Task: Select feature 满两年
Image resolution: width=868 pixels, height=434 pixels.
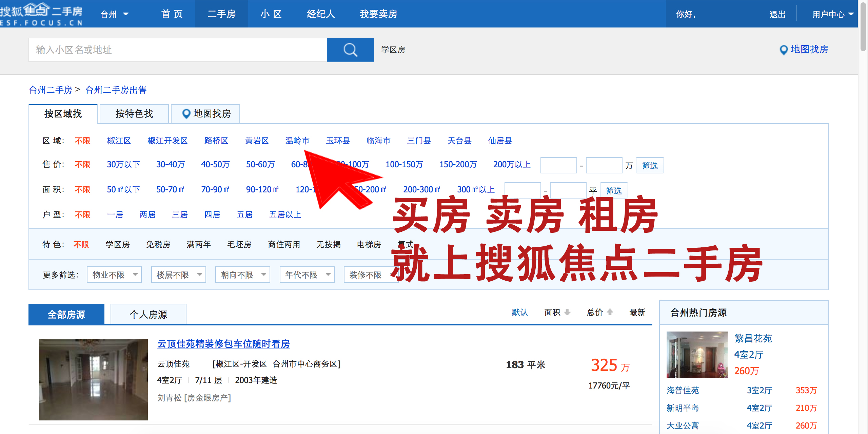Action: pos(199,244)
